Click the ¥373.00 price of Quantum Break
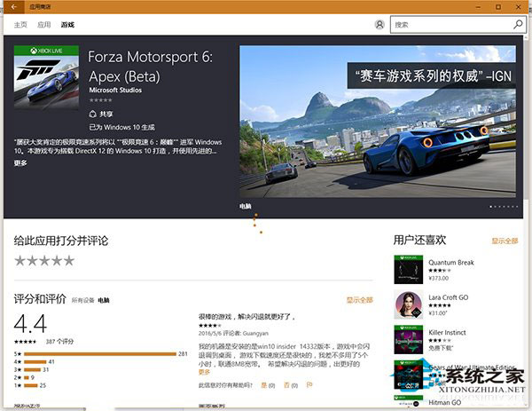The width and height of the screenshot is (532, 411). (438, 278)
